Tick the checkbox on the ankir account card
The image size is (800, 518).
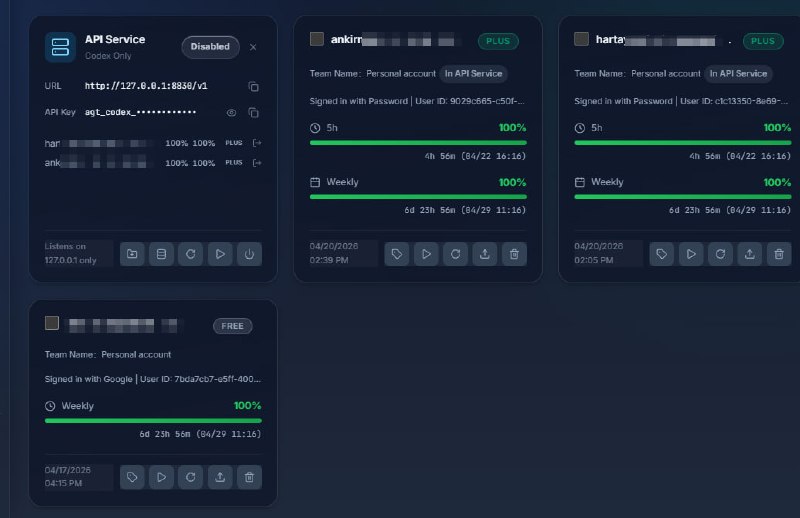tap(317, 39)
